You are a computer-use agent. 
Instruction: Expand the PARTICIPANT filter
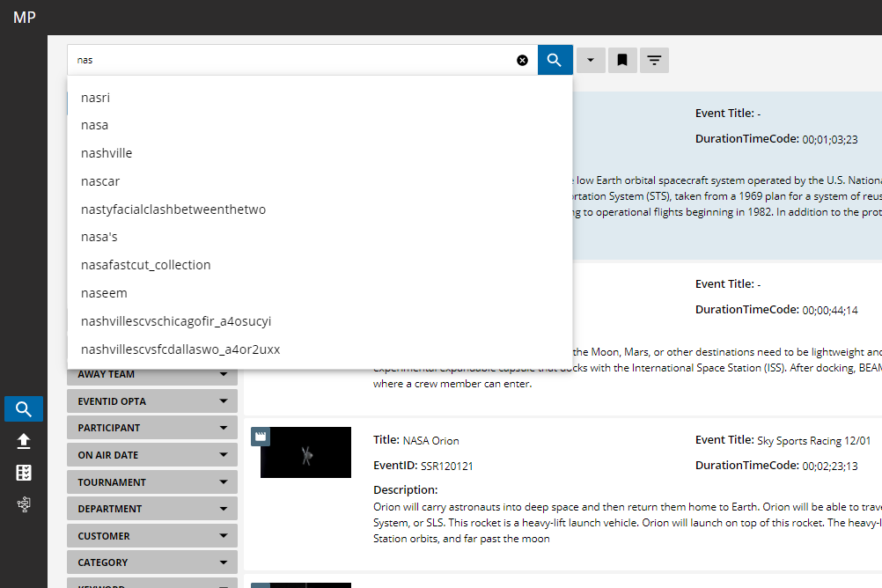pyautogui.click(x=151, y=428)
